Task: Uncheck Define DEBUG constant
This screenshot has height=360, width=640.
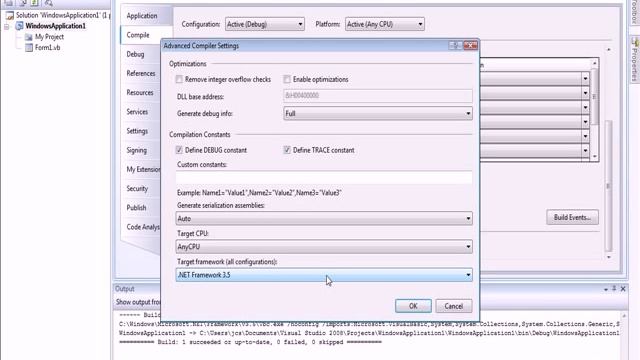Action: tap(179, 150)
